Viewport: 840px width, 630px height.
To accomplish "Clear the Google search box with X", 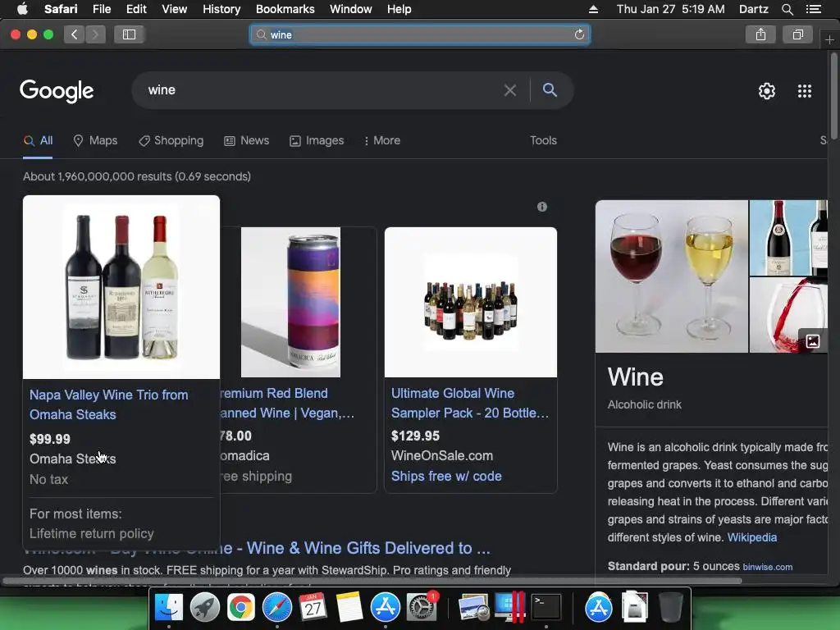I will tap(510, 90).
